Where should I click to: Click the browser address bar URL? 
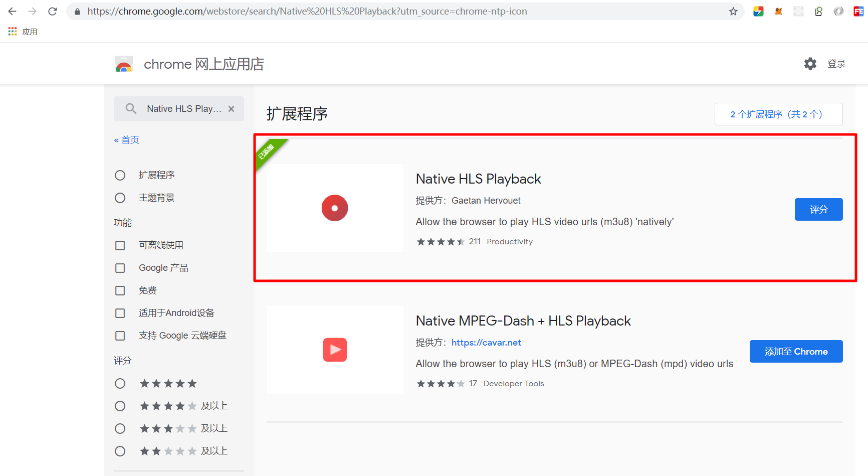307,11
